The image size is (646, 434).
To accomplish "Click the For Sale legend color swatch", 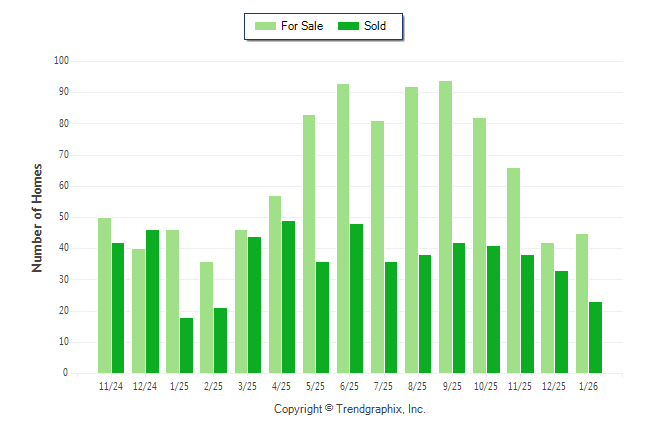I will coord(266,26).
